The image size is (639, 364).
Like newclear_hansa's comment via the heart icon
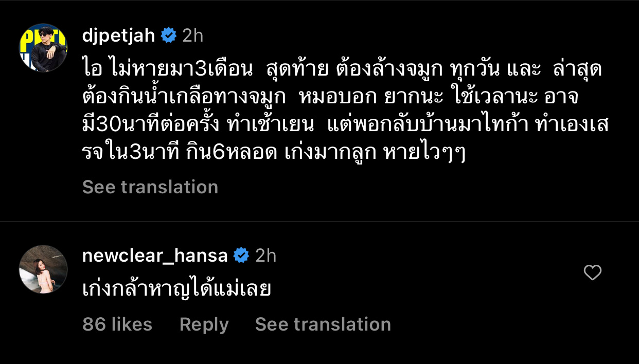(593, 274)
